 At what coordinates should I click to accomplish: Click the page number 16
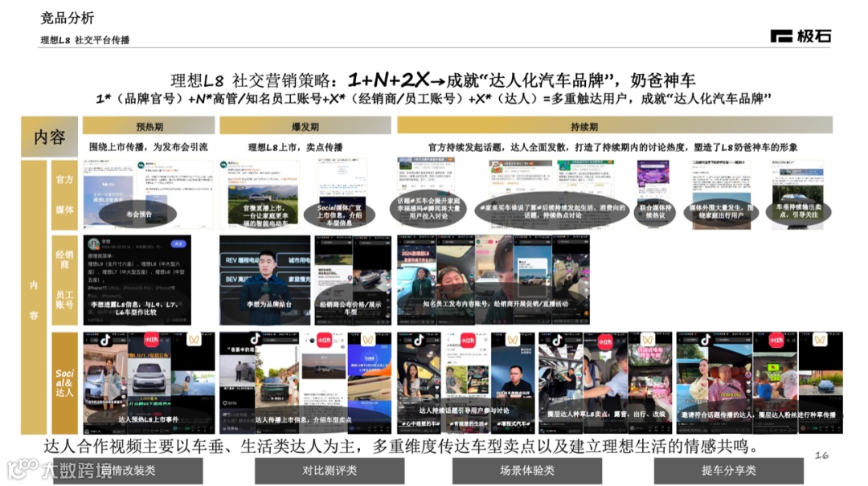[821, 455]
